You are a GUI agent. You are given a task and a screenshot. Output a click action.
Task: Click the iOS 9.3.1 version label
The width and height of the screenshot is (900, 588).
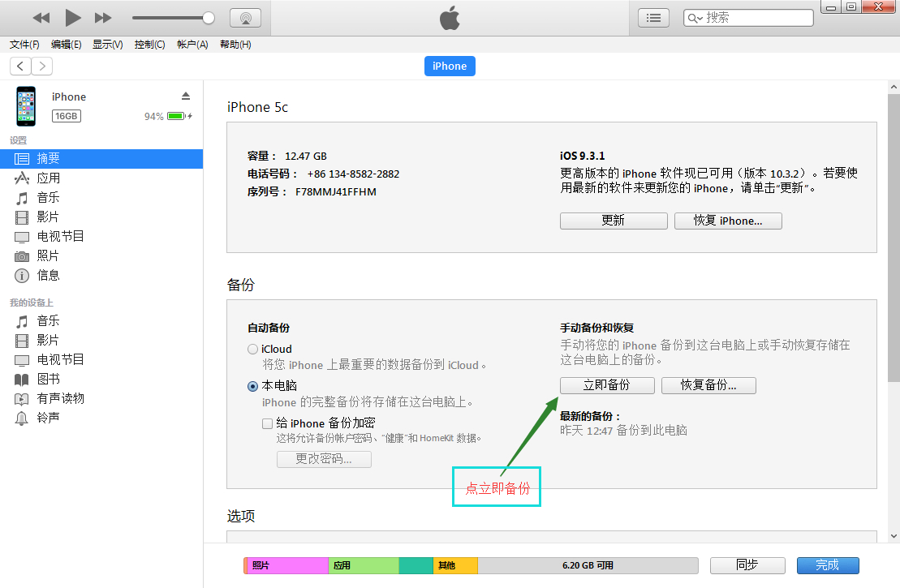coord(582,156)
